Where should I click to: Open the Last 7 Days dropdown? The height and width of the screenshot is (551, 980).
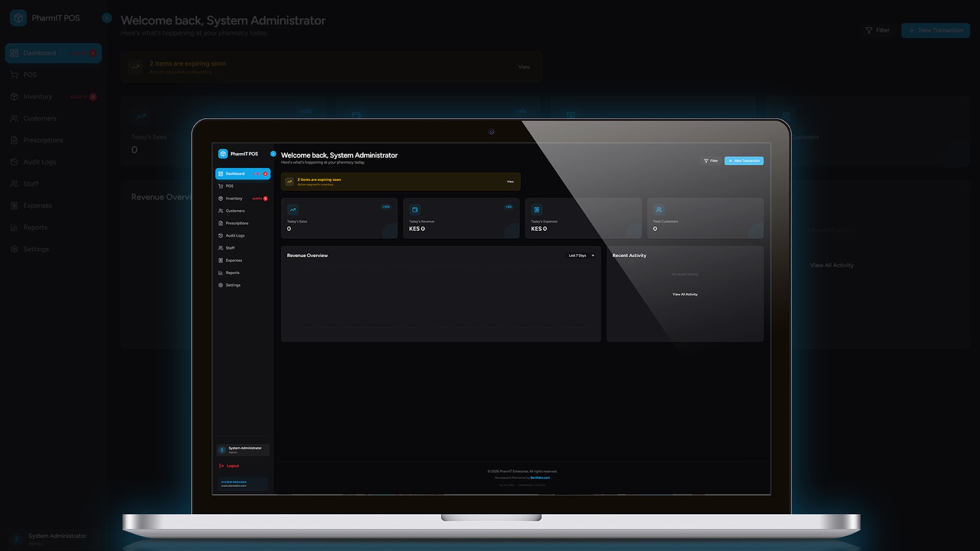pos(581,255)
